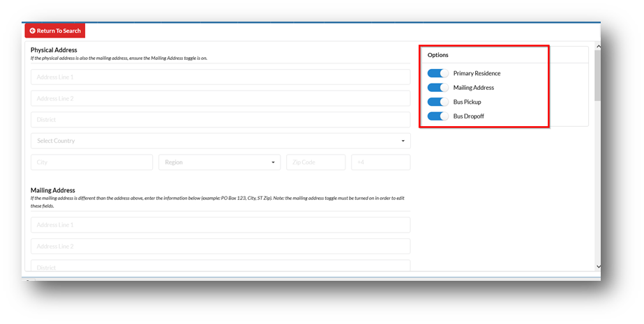Click the Return To Search button
The width and height of the screenshot is (644, 324).
pyautogui.click(x=55, y=31)
